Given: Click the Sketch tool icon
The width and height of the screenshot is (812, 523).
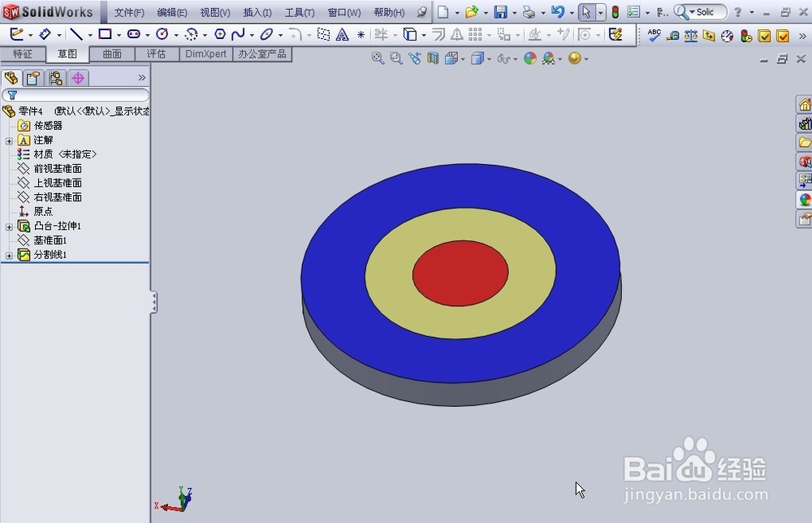Looking at the screenshot, I should click(x=16, y=34).
